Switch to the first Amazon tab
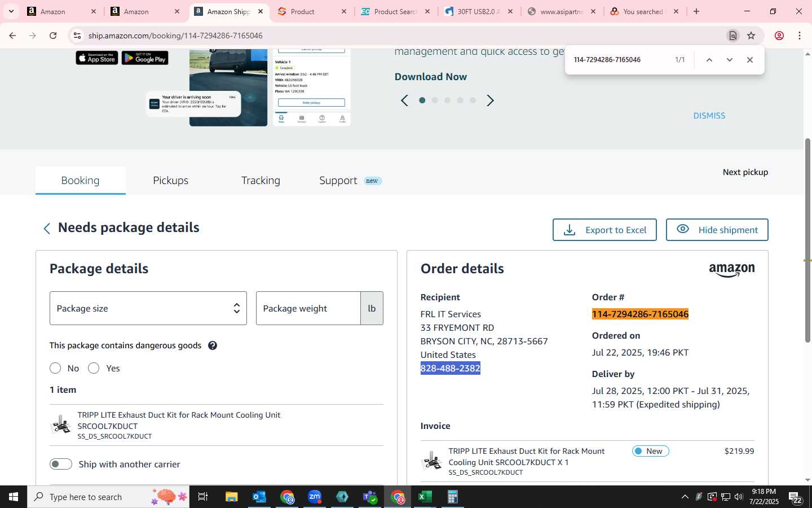 (x=61, y=11)
